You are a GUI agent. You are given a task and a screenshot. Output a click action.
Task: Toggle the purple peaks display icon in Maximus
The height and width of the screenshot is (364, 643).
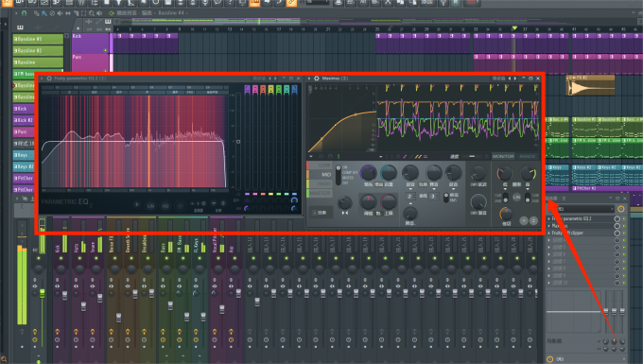pyautogui.click(x=405, y=157)
